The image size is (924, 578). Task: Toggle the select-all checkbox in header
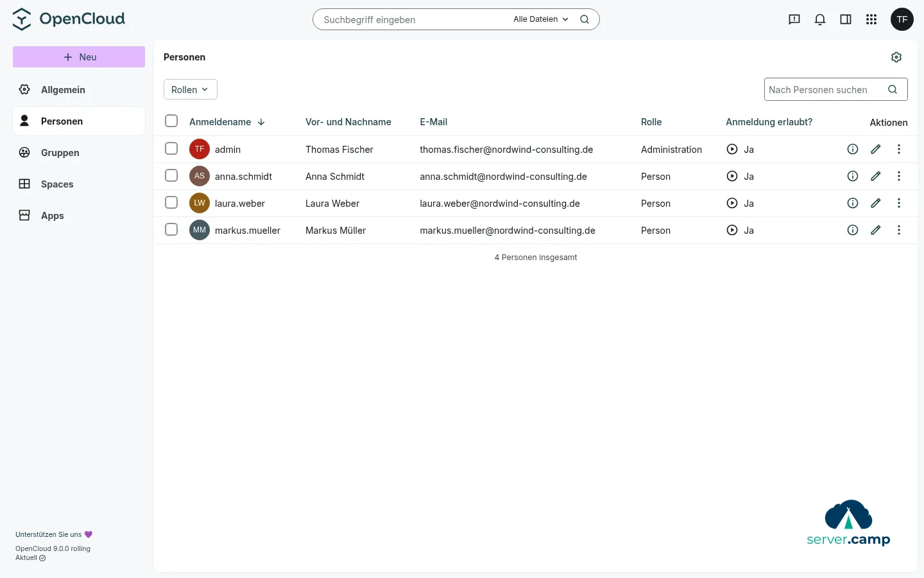[x=171, y=121]
